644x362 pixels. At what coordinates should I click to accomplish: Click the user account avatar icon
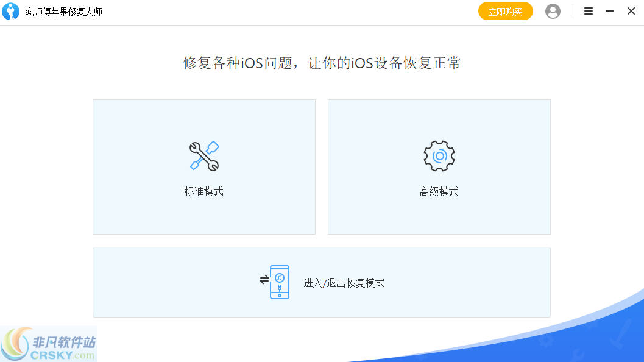553,11
